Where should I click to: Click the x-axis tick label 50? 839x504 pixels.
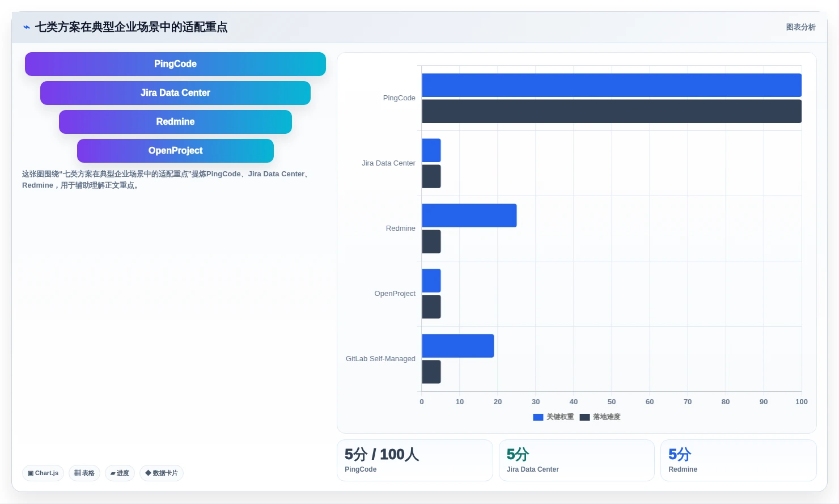(x=612, y=402)
